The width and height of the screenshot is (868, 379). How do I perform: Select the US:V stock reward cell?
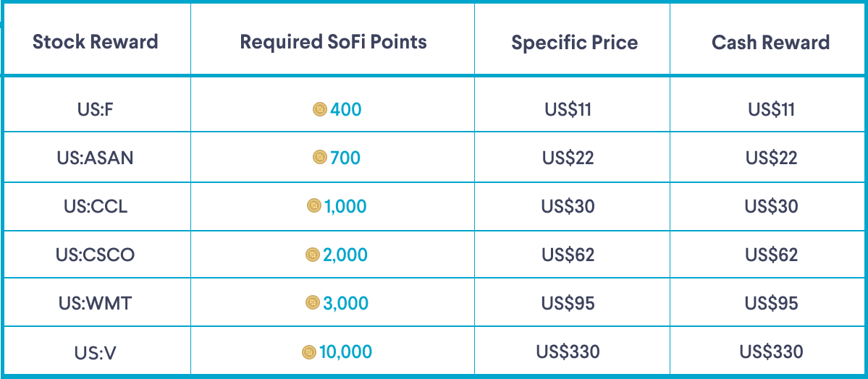pos(95,352)
